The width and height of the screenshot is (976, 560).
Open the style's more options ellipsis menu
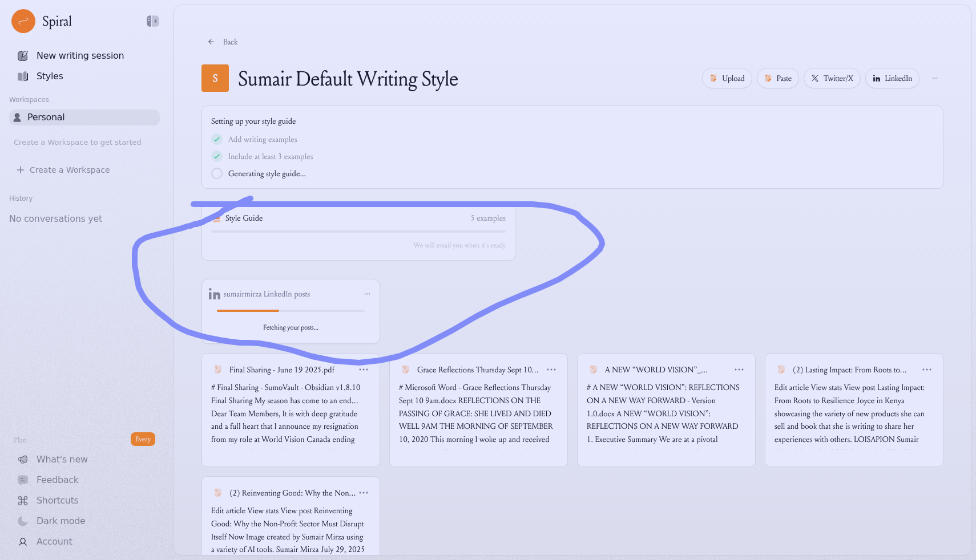click(x=935, y=78)
